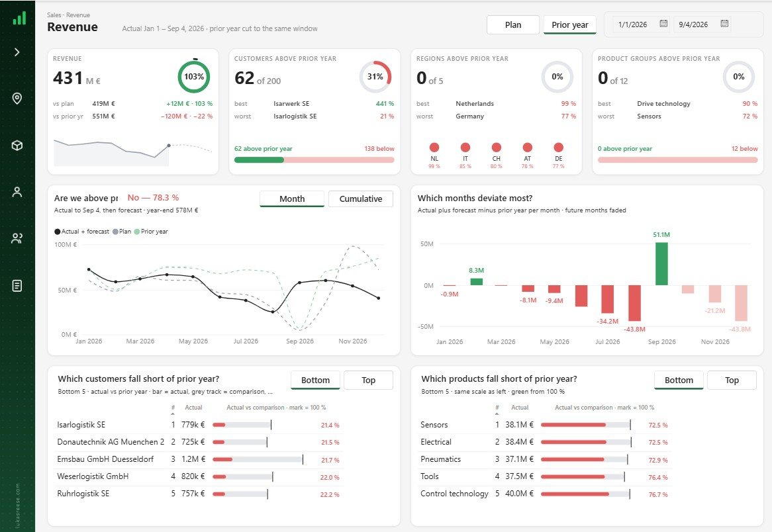
Task: Click the 8.3M green deviation bar
Action: tap(477, 281)
